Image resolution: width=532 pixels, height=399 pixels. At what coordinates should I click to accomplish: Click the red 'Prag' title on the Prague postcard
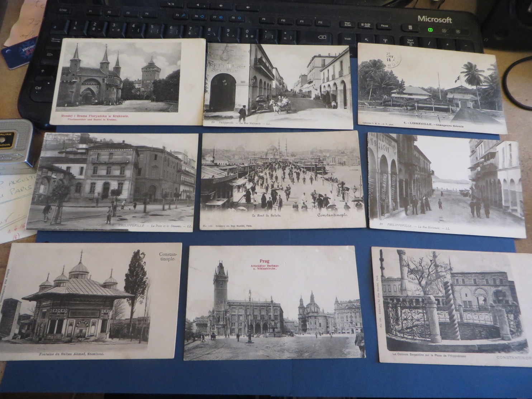pyautogui.click(x=264, y=261)
